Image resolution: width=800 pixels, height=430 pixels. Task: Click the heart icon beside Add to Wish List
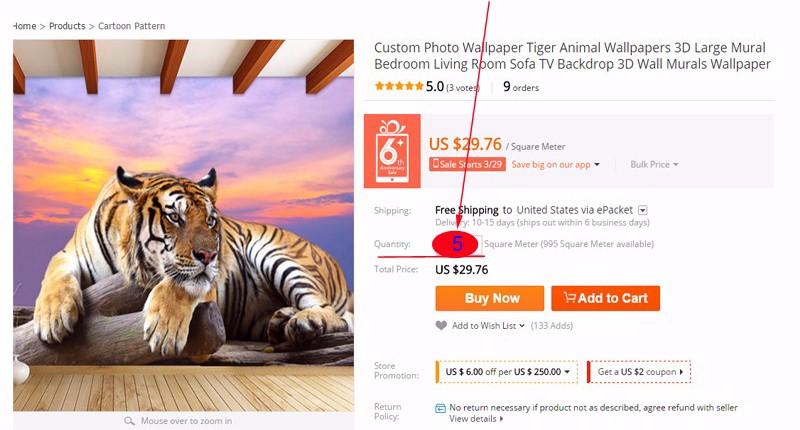441,325
